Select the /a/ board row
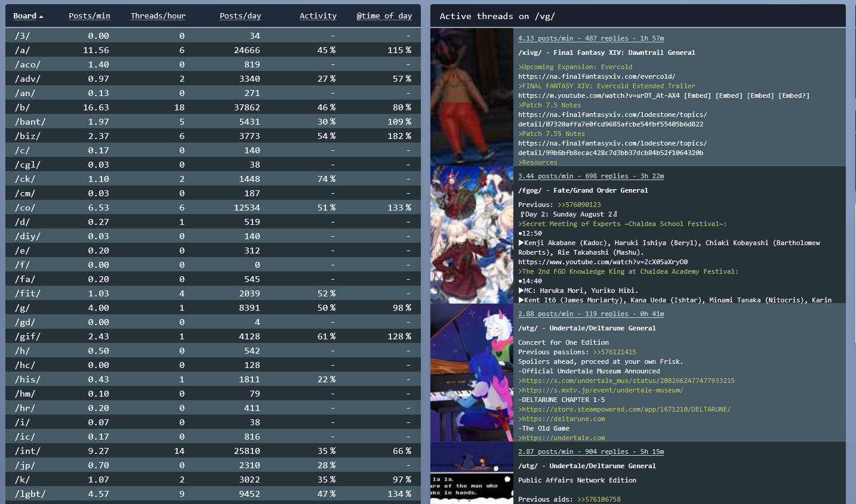The width and height of the screenshot is (856, 504). click(x=213, y=50)
